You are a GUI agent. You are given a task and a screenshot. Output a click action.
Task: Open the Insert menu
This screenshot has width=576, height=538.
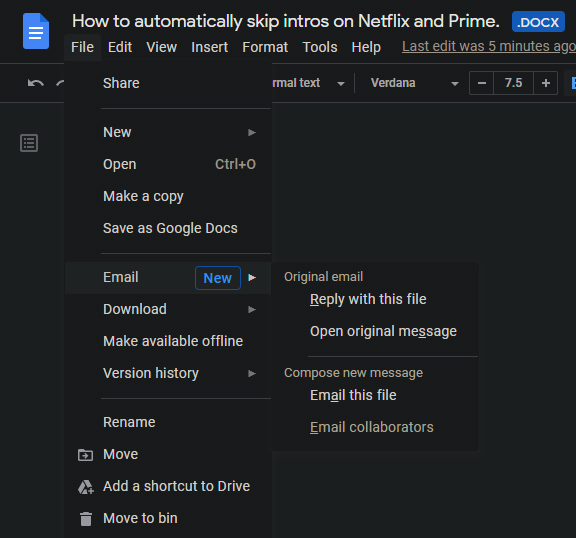point(209,47)
